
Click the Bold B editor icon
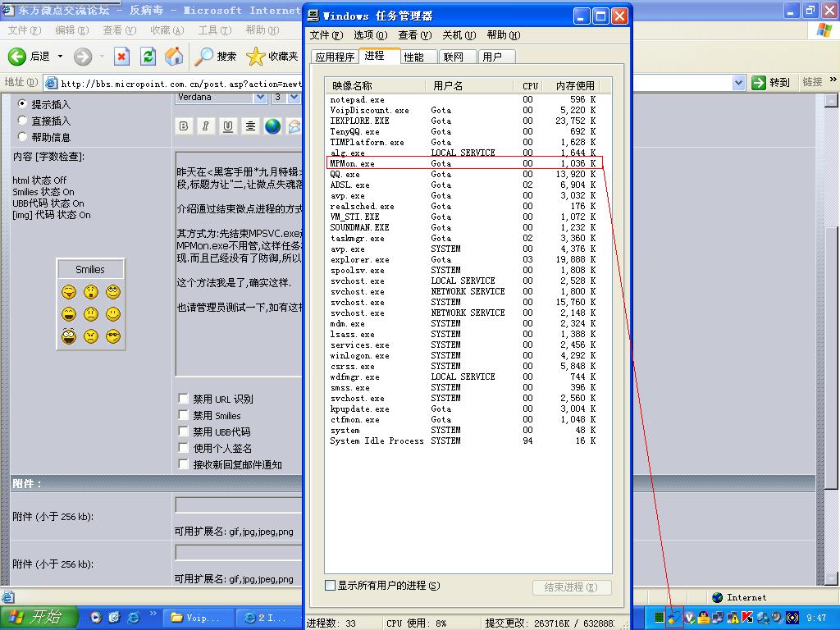pyautogui.click(x=183, y=126)
